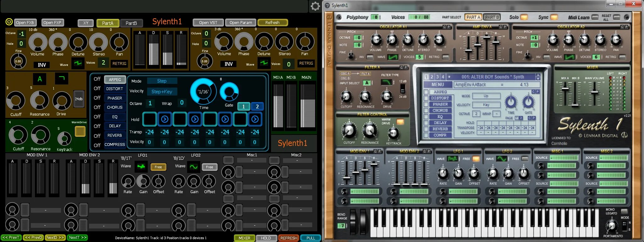Click the MIXER button in the controller's bottom row
The width and height of the screenshot is (644, 242).
(244, 238)
